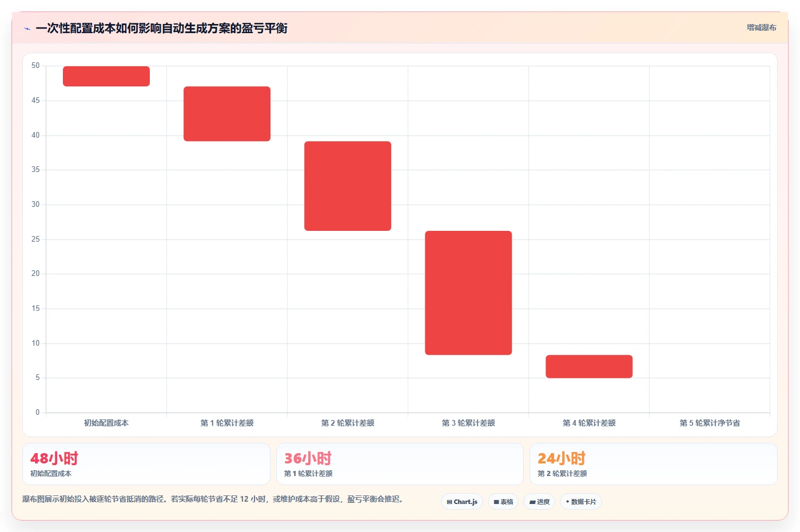Click the axis label 第 4 轮累计差额

(589, 423)
